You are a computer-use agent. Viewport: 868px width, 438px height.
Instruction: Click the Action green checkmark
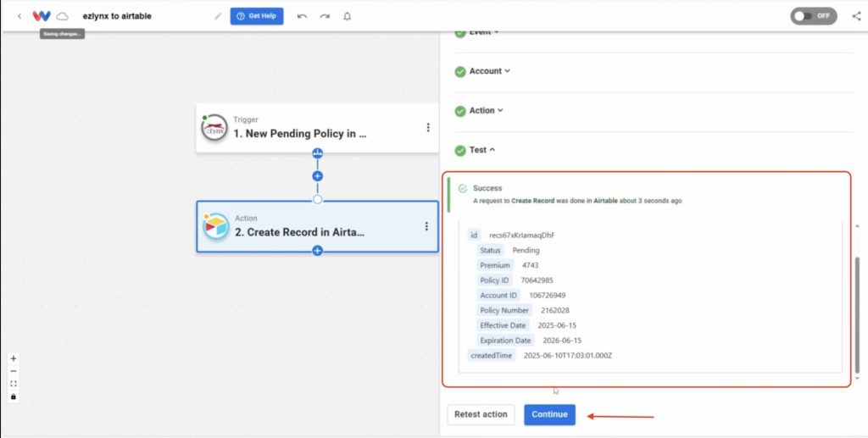click(460, 111)
